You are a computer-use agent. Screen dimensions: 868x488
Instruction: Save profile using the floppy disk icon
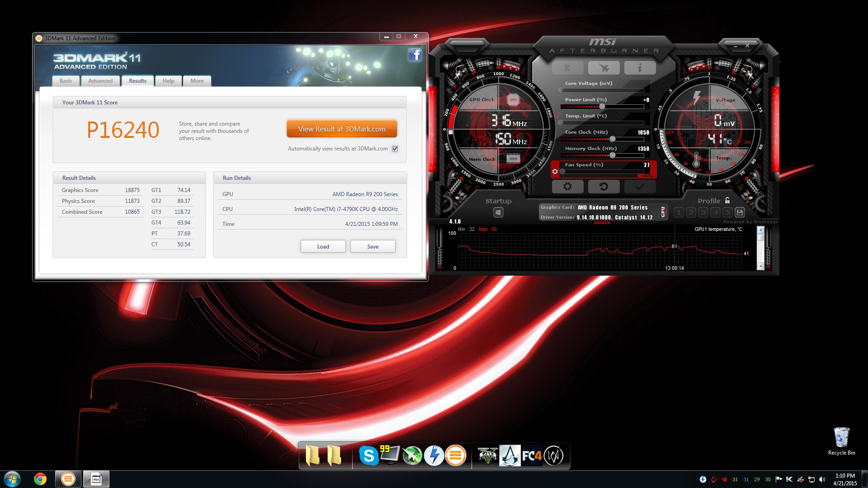pos(740,212)
